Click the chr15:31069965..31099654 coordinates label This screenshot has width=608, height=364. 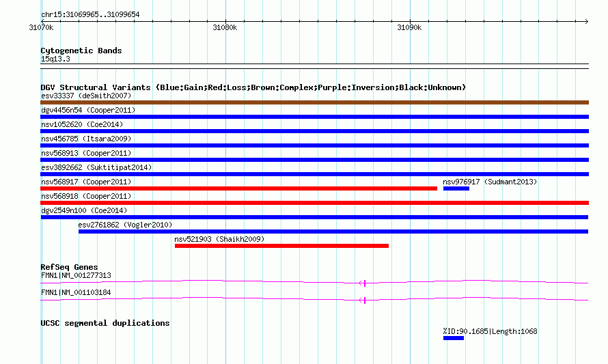pos(90,15)
